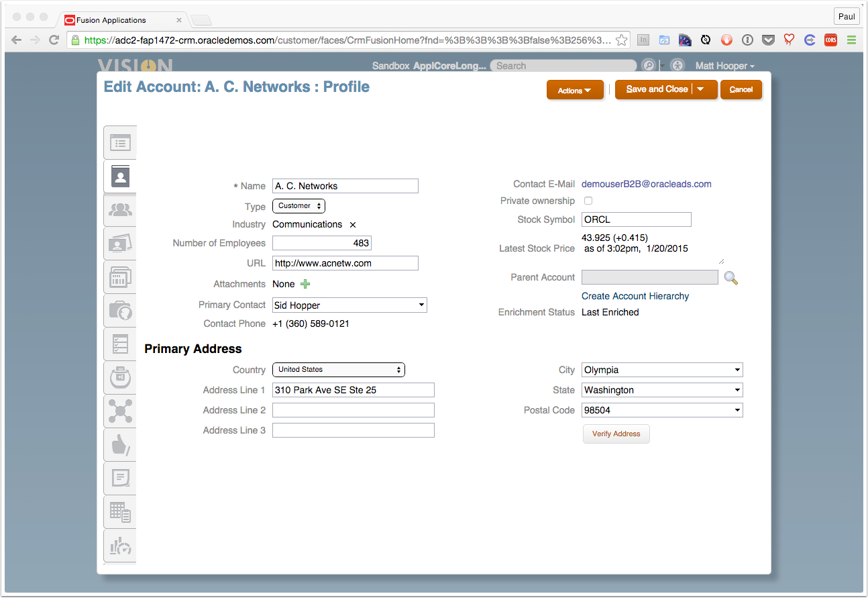This screenshot has width=868, height=598.
Task: Click the Name field containing A. C. Networks
Action: click(x=345, y=186)
